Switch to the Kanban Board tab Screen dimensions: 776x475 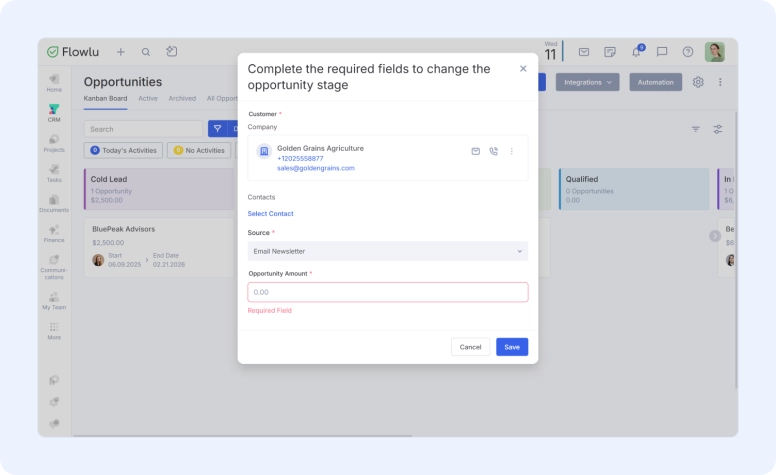click(105, 98)
